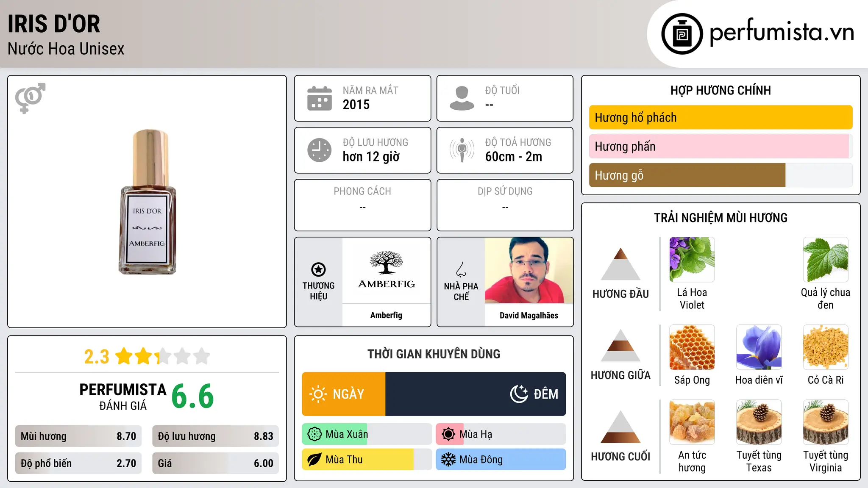
Task: Click the unisex gender symbol icon
Action: 30,98
